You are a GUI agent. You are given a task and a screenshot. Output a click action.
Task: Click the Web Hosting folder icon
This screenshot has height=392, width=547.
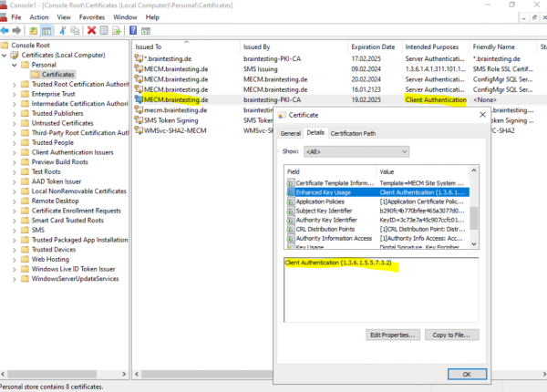click(25, 259)
